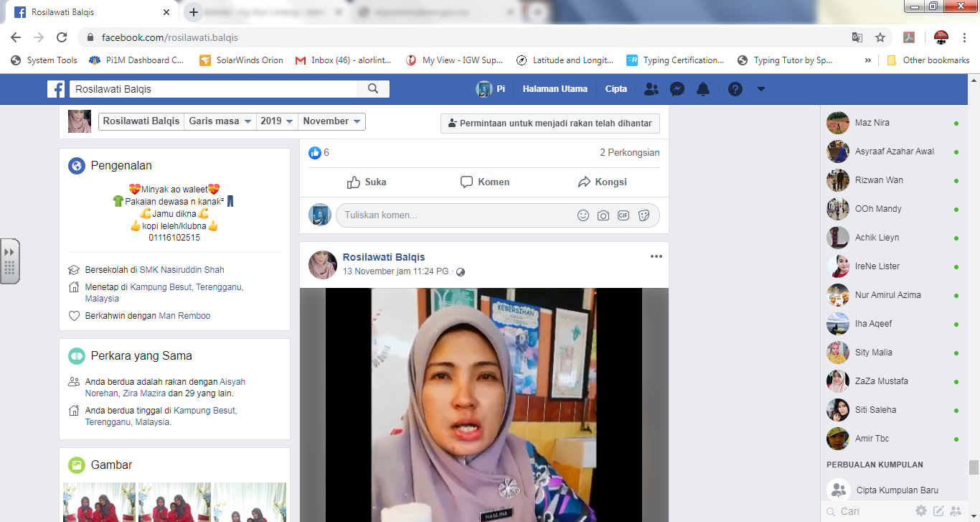
Task: Expand the Garis masa dropdown
Action: point(220,121)
